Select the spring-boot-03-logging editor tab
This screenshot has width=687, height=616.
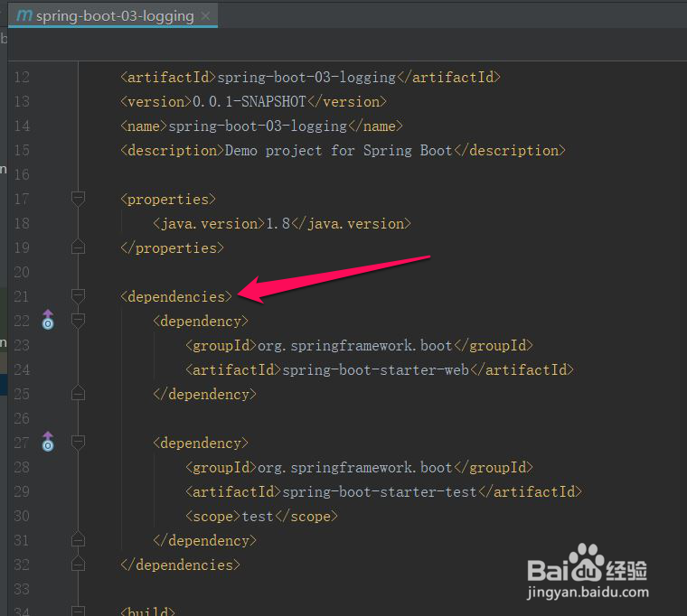pyautogui.click(x=113, y=15)
